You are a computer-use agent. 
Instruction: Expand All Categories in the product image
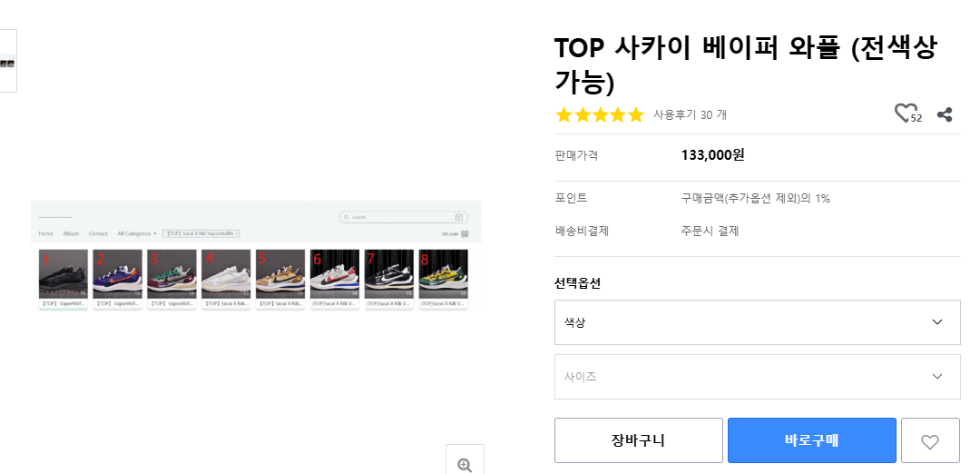137,234
